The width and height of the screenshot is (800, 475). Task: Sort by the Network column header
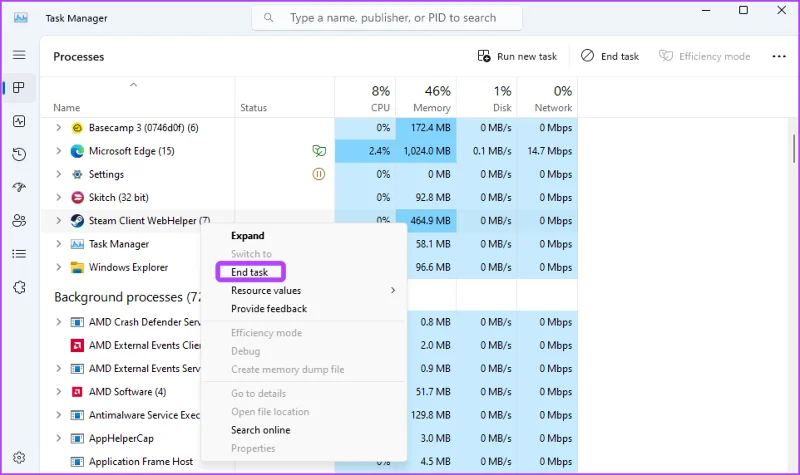pyautogui.click(x=547, y=97)
